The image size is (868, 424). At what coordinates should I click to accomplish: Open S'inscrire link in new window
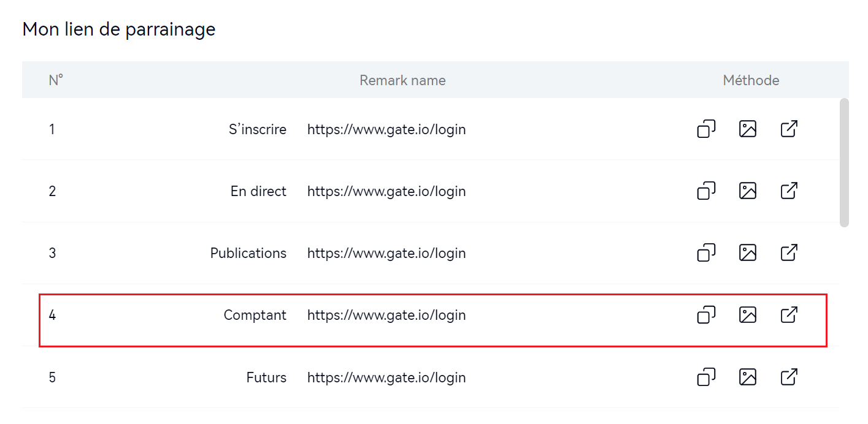coord(788,129)
